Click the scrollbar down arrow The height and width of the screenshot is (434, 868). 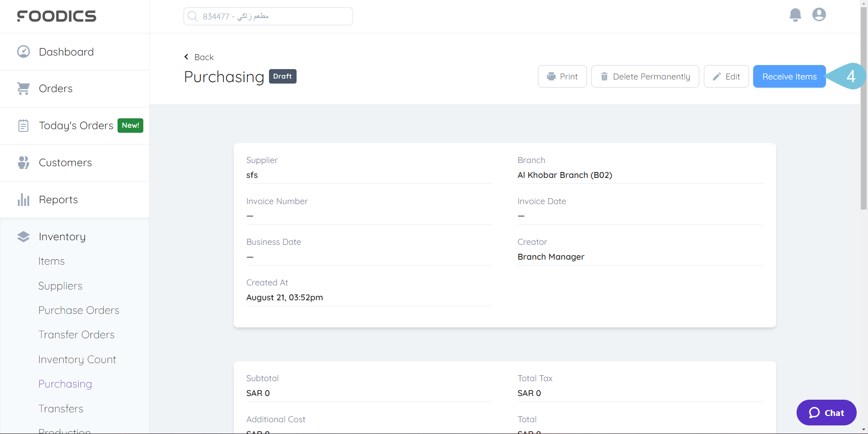click(x=864, y=429)
